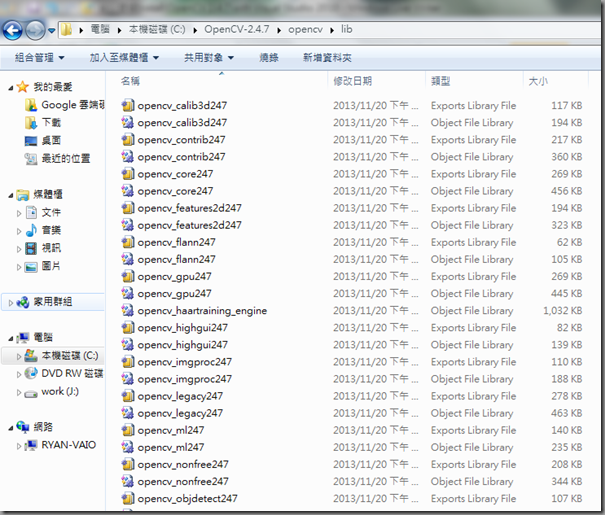The image size is (605, 515).
Task: Click Exports Library icon for opencv_core247
Action: pyautogui.click(x=128, y=174)
